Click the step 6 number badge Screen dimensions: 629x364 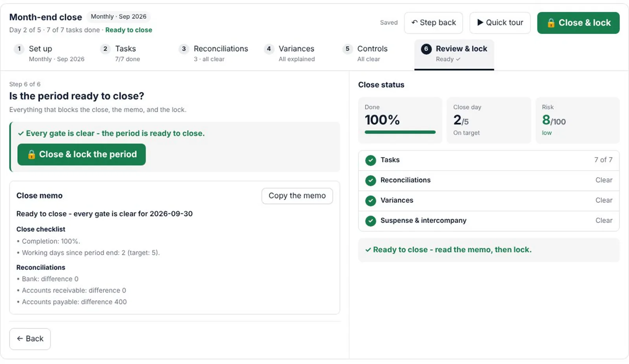(x=426, y=49)
